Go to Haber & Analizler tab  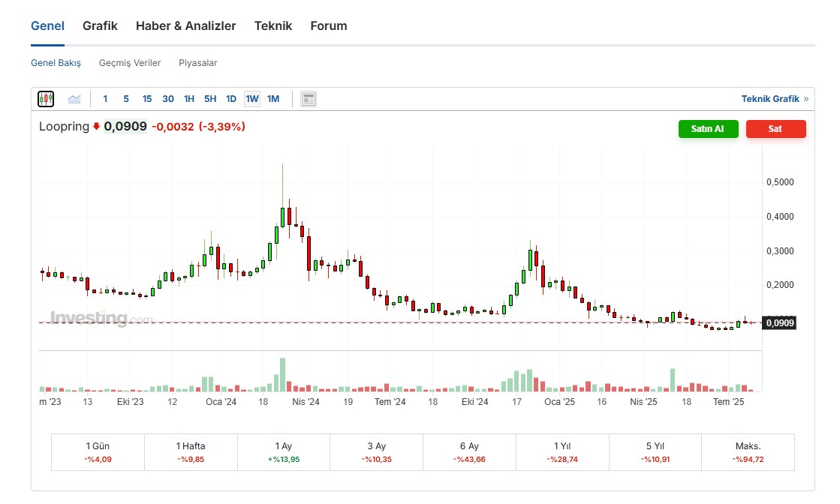186,25
